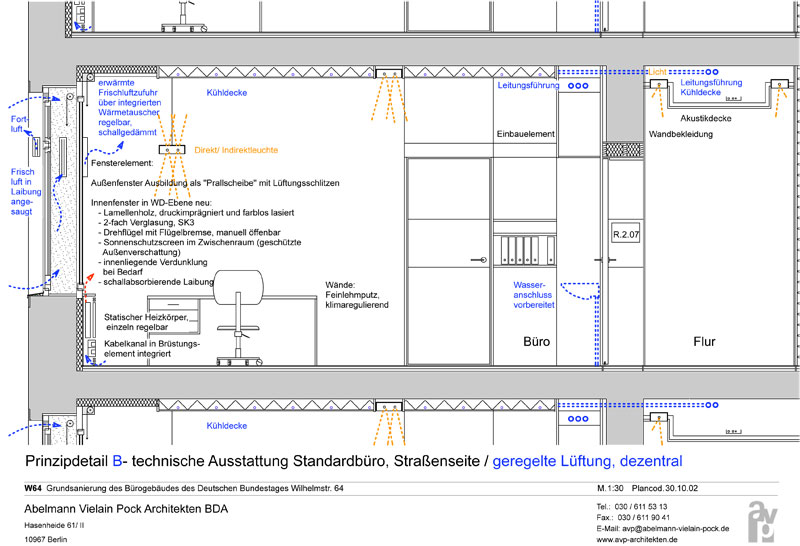This screenshot has width=800, height=546.
Task: Select the R.2.07 room number box
Action: [627, 234]
